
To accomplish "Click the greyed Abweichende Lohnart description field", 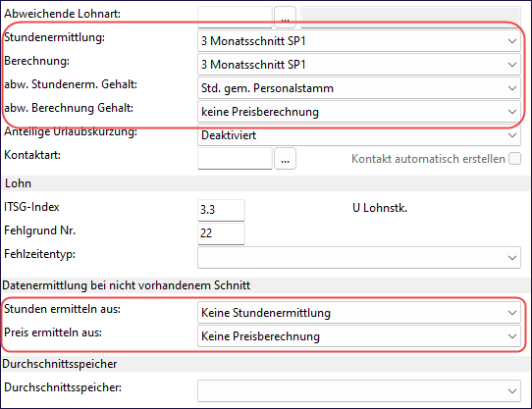I will click(410, 17).
